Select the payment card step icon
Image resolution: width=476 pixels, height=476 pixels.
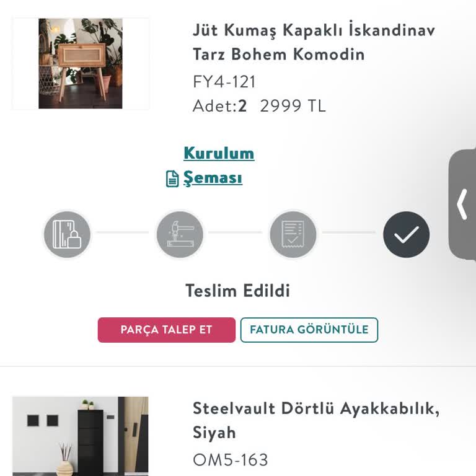[67, 235]
